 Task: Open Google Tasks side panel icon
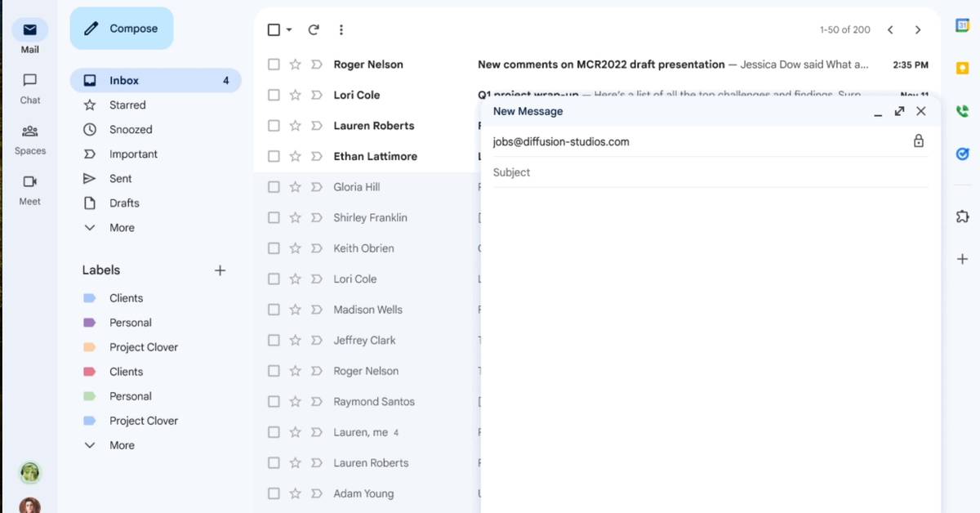coord(962,154)
